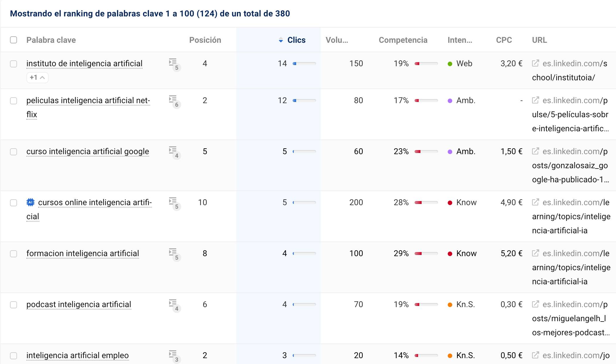Screen dimensions: 616x364
Task: Open external link icon for gonzalosaiz post URL
Action: tap(535, 151)
